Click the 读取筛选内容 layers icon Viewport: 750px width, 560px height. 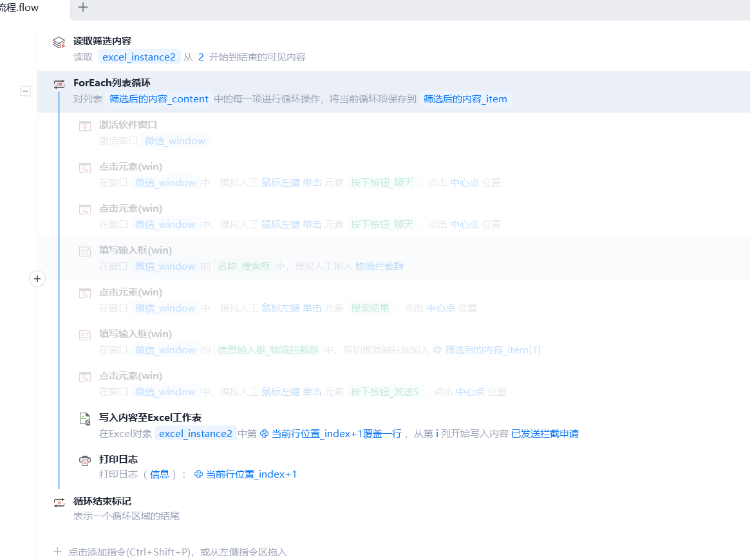pyautogui.click(x=59, y=42)
